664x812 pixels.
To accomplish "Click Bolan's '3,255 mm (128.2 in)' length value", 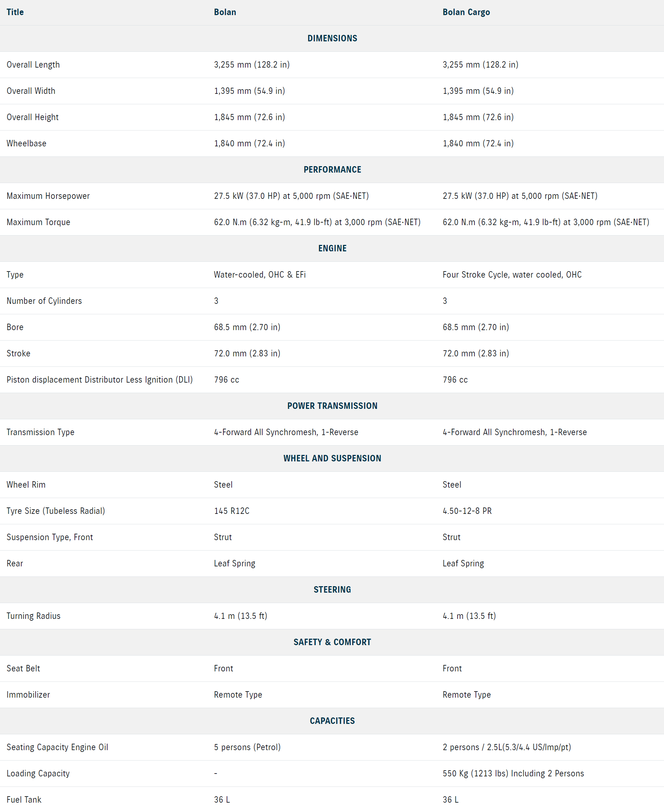I will [x=252, y=65].
